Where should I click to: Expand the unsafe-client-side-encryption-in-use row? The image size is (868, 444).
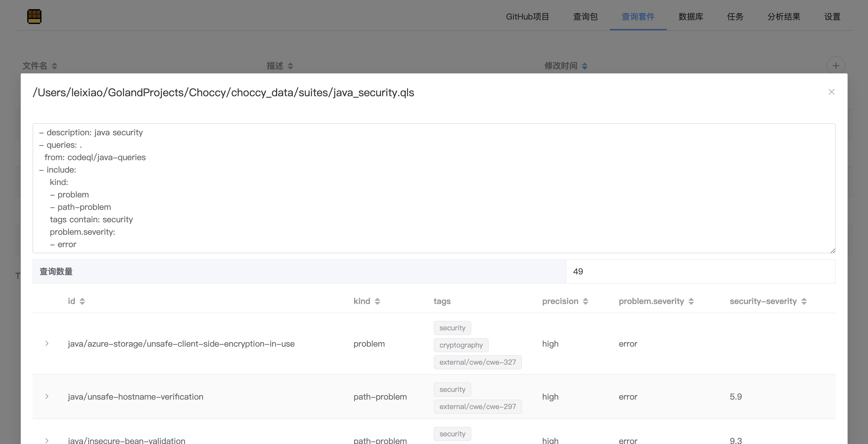click(47, 344)
